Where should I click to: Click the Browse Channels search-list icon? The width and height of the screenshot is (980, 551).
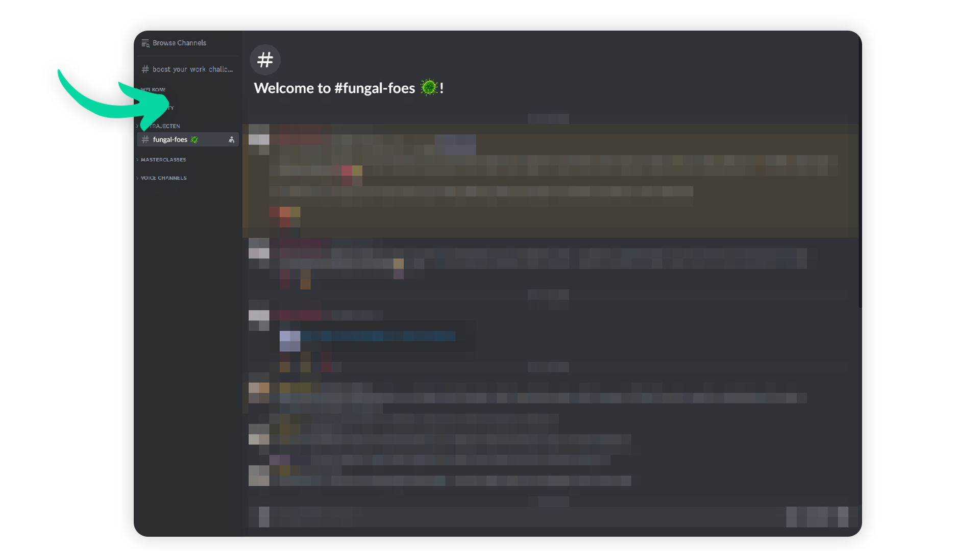coord(145,43)
